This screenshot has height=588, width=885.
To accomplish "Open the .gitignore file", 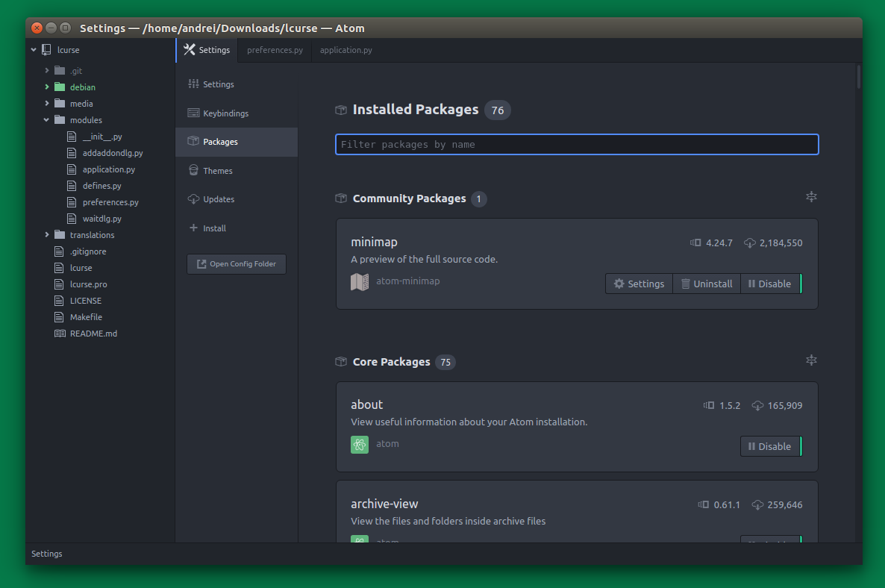I will click(x=88, y=251).
